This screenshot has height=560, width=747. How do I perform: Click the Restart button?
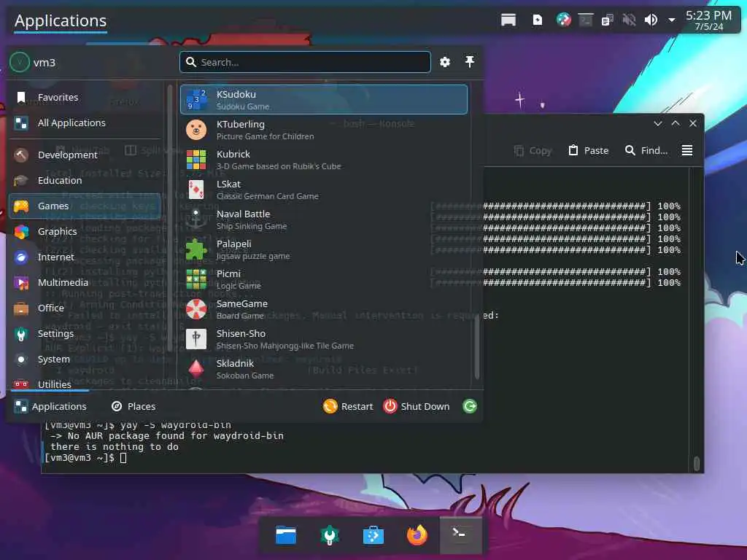(348, 406)
